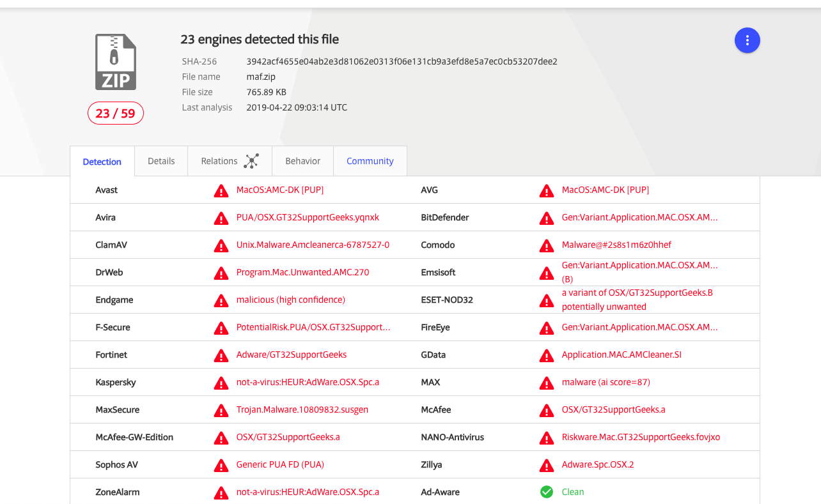Click the Endgame warning icon
821x504 pixels.
(221, 300)
